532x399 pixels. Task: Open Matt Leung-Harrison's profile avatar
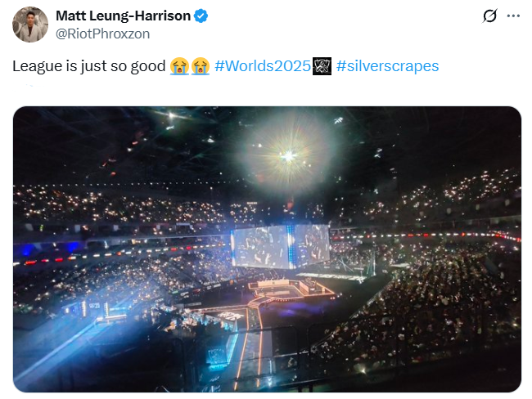(x=29, y=25)
